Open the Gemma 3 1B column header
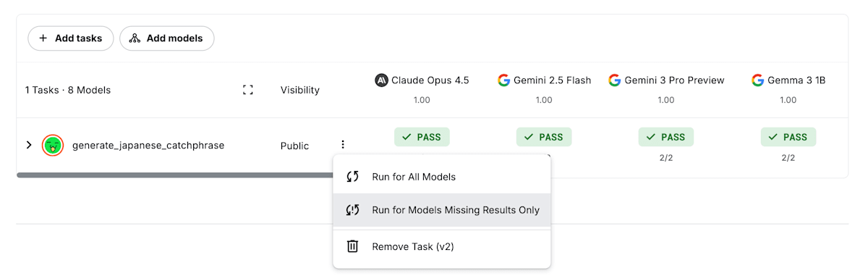The height and width of the screenshot is (276, 868). click(x=788, y=80)
